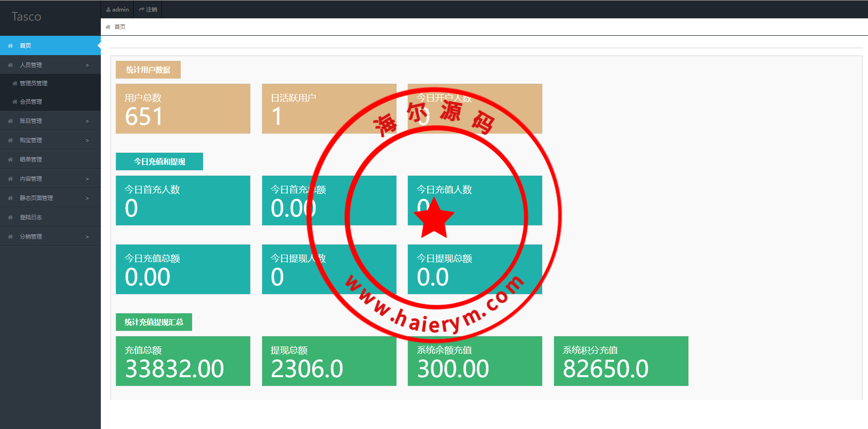
Task: Click the 统计用户数据 section label
Action: (x=148, y=70)
